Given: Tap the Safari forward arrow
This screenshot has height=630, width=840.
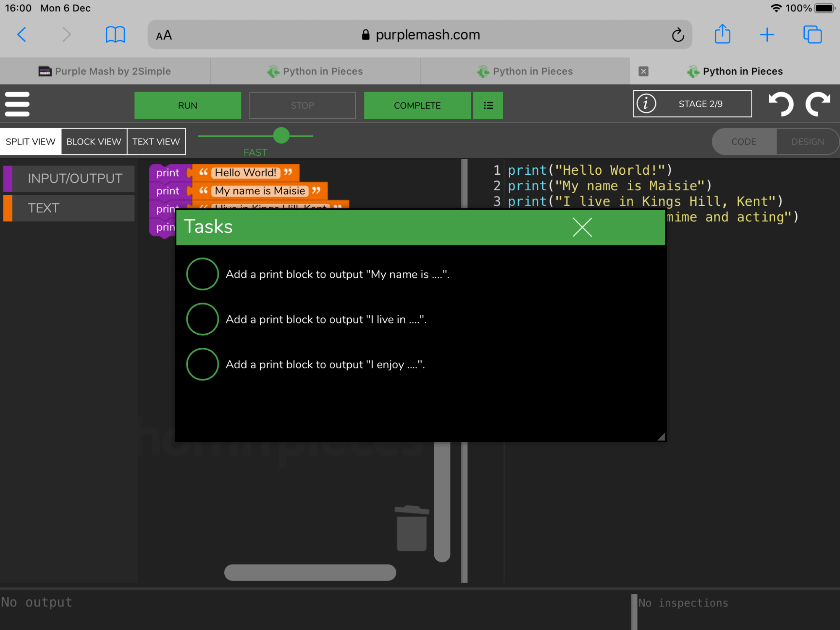Looking at the screenshot, I should click(66, 34).
